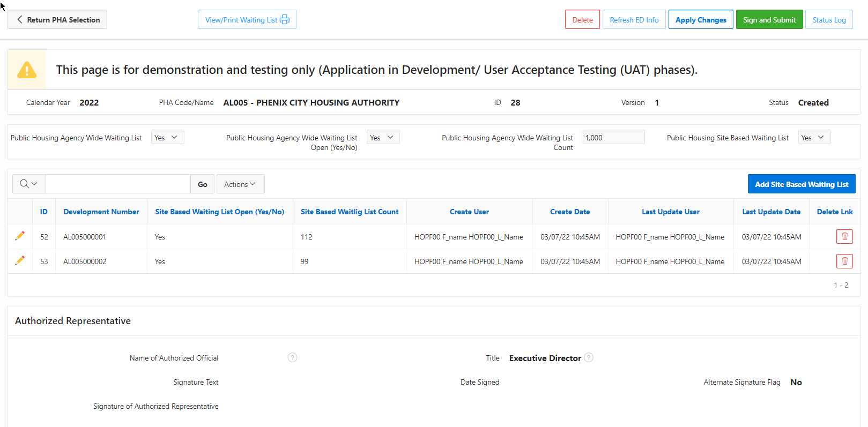This screenshot has height=427, width=868.
Task: Delete row AL005000002 with trash icon
Action: (x=844, y=261)
